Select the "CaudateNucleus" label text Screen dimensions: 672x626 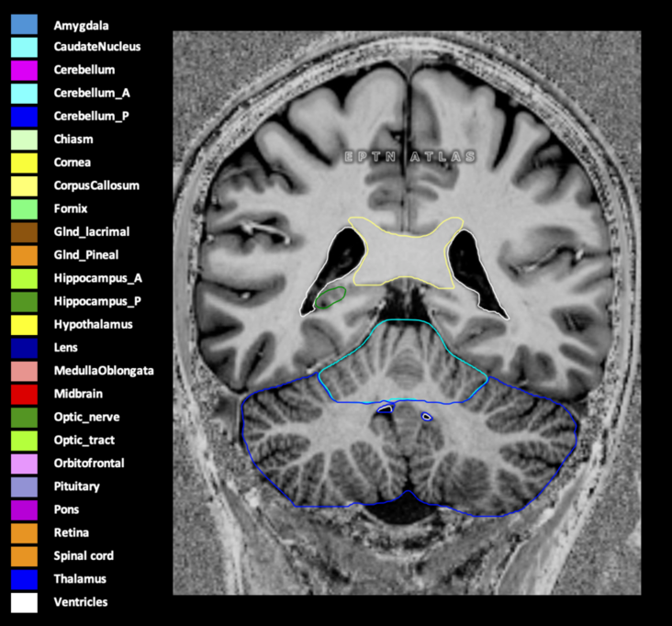pyautogui.click(x=97, y=46)
